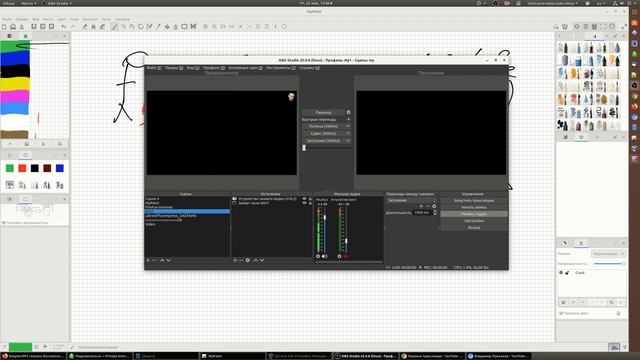Screen dimensions: 640x360
Task: Select the symmetry tool in MyPaint toolbar
Action: [x=193, y=27]
